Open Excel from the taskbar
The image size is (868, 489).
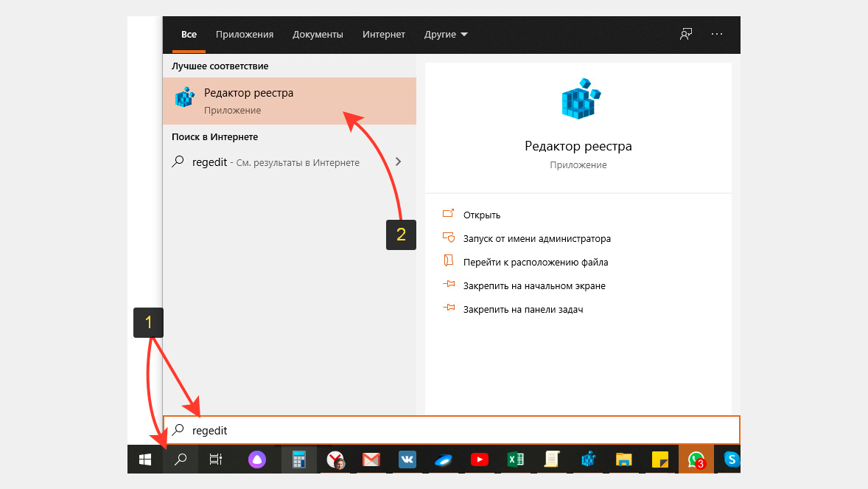pos(515,459)
